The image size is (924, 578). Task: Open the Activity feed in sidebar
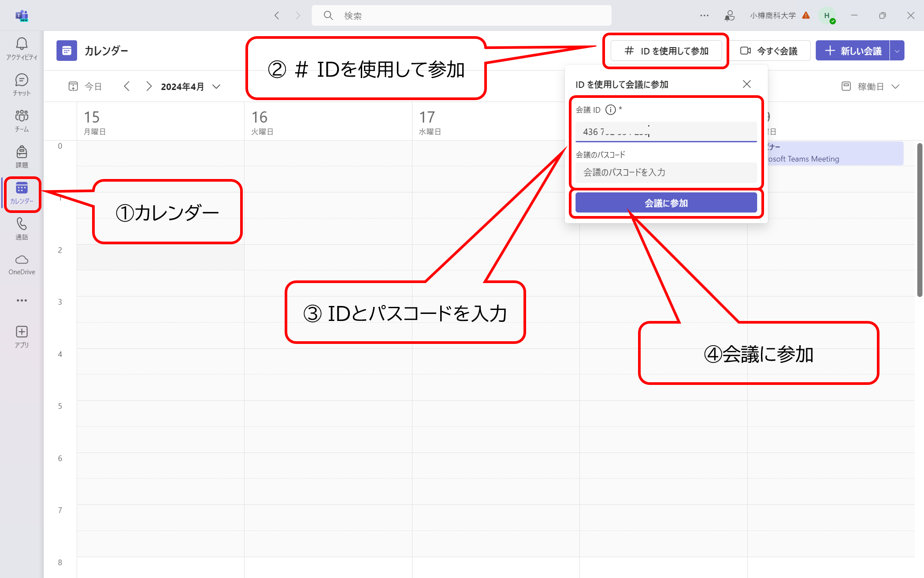(x=22, y=48)
